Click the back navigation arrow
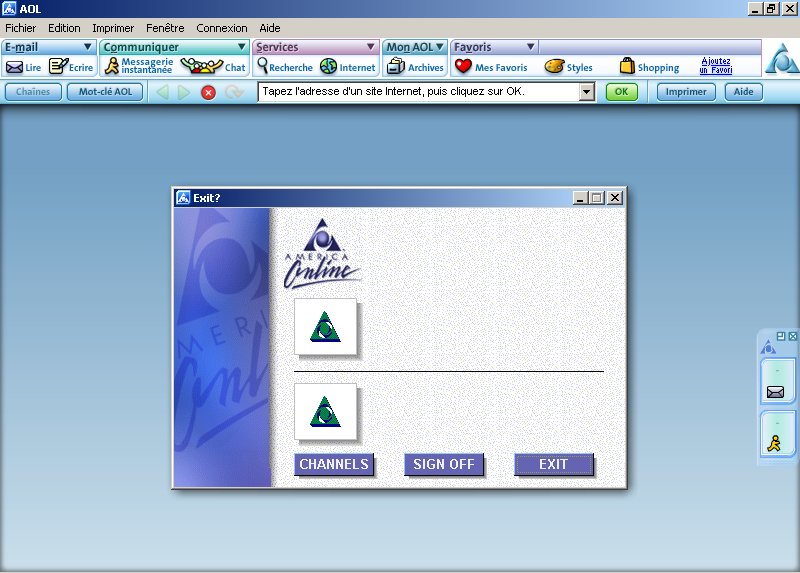 pos(162,92)
